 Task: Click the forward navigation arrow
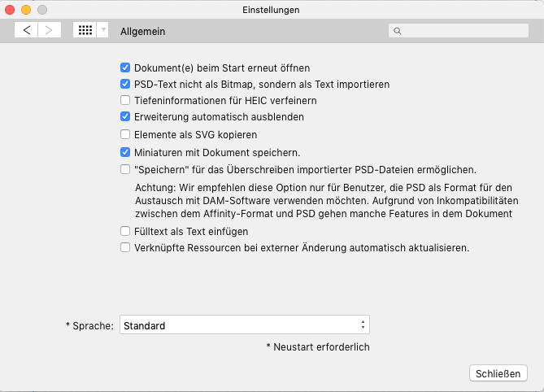[49, 30]
